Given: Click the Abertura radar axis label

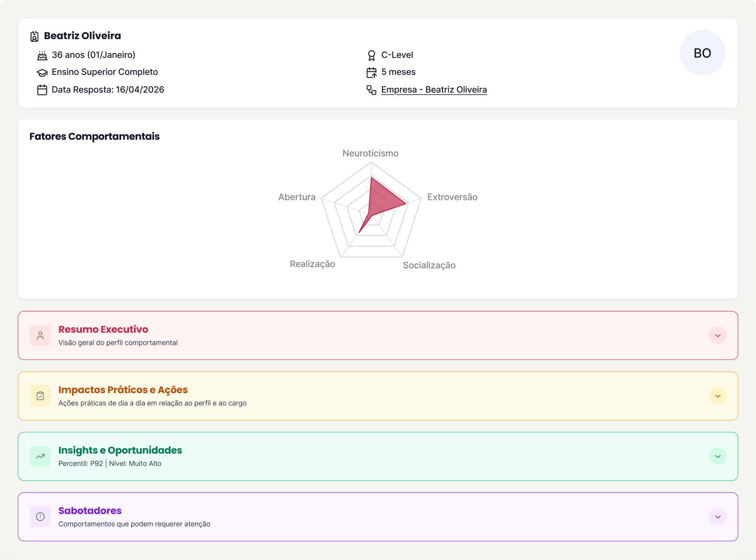Looking at the screenshot, I should [297, 197].
